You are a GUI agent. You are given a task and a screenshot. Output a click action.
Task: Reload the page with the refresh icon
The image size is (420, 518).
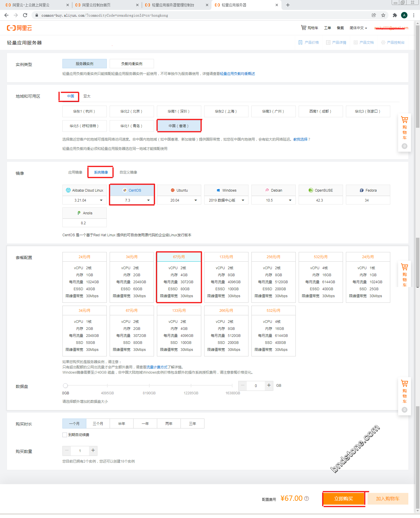pyautogui.click(x=25, y=15)
